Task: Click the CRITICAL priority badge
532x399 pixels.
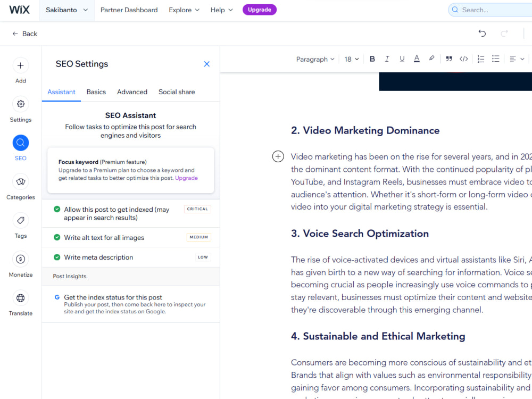Action: coord(197,209)
